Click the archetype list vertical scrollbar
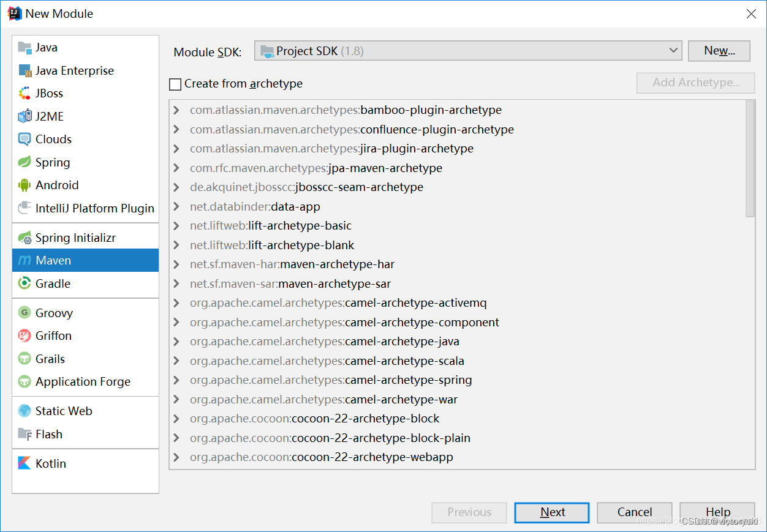 pos(750,159)
